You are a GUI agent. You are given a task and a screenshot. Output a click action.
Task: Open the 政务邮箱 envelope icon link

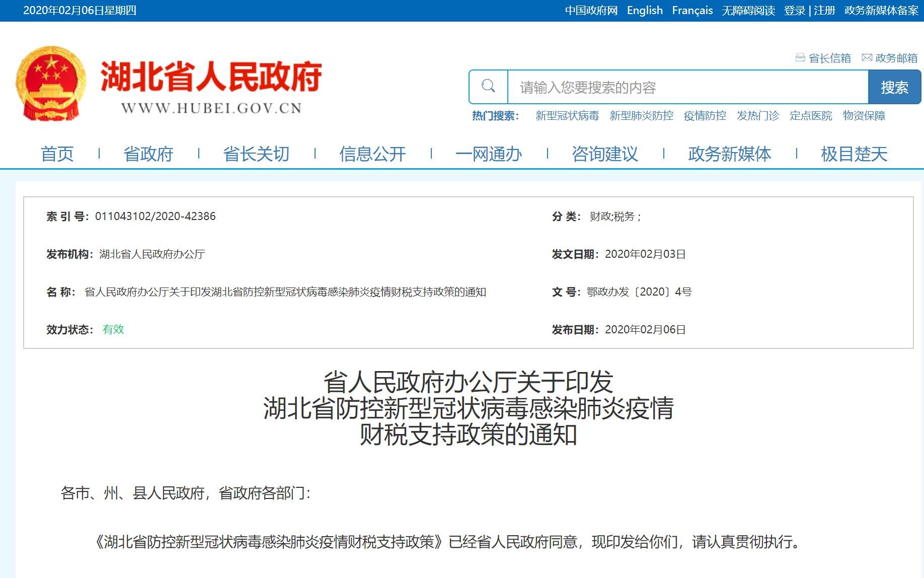click(x=867, y=58)
